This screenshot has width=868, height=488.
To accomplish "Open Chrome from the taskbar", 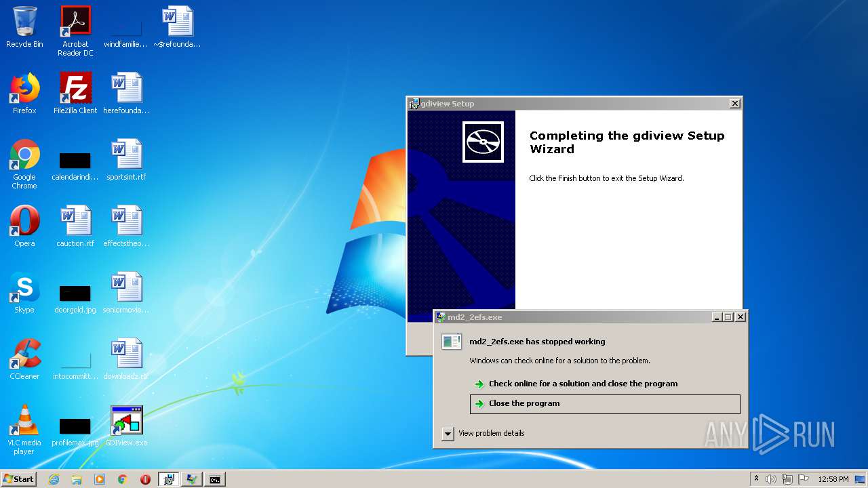I will click(x=123, y=479).
